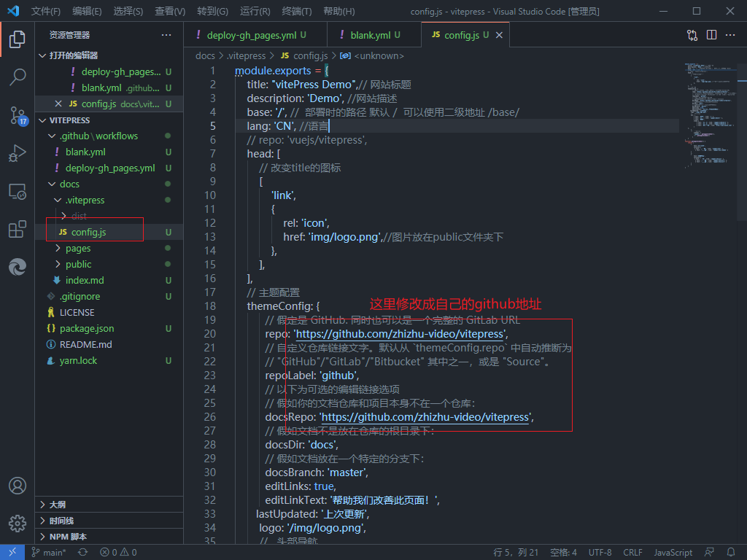The height and width of the screenshot is (560, 747).
Task: Open the Accounts menu icon
Action: 18,486
